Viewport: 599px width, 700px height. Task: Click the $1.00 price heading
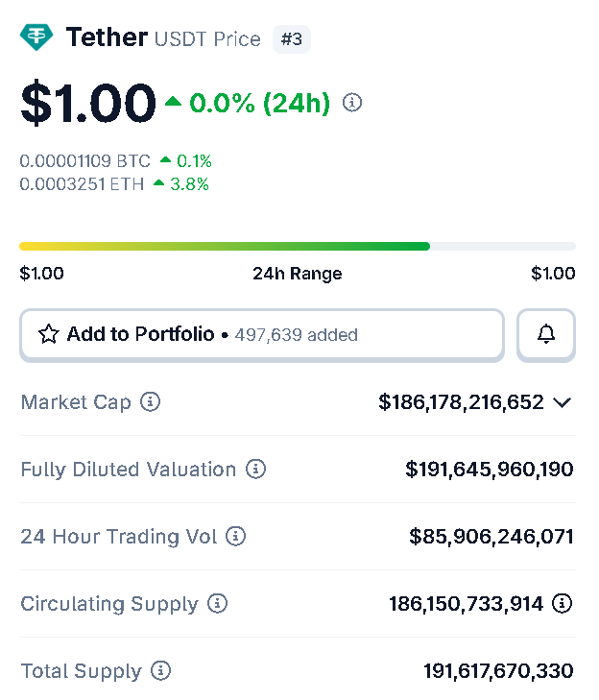point(87,103)
